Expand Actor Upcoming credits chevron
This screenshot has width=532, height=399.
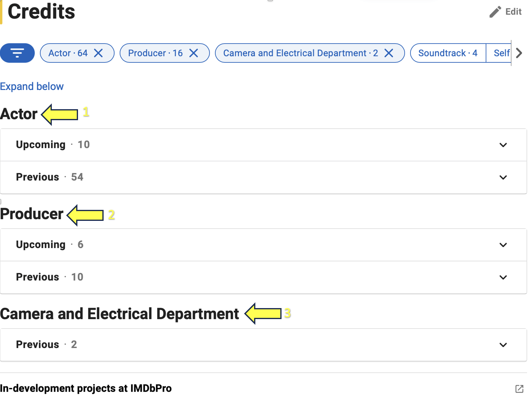503,145
